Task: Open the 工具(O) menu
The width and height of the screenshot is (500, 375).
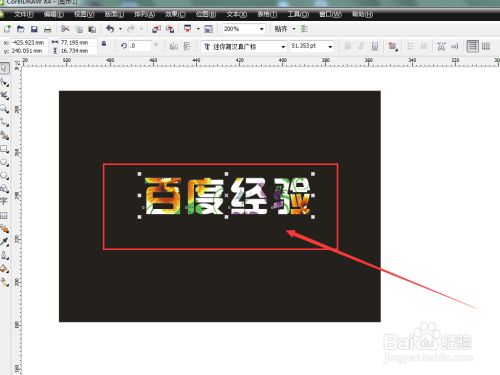Action: 298,14
